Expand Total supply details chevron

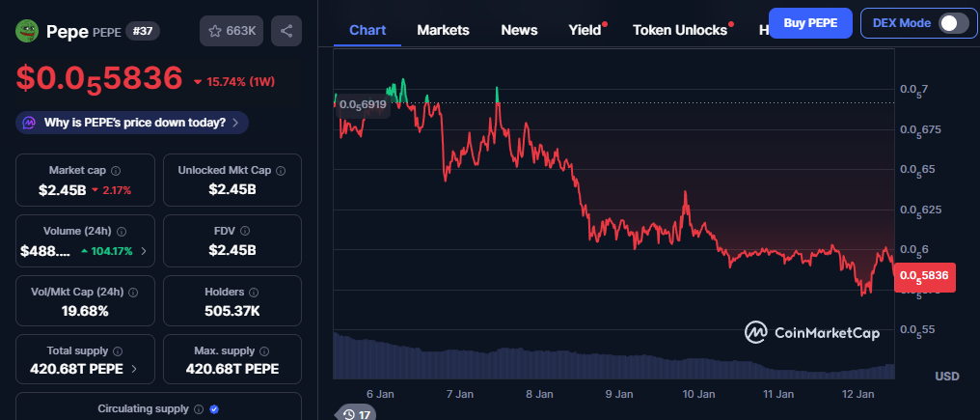pyautogui.click(x=133, y=369)
